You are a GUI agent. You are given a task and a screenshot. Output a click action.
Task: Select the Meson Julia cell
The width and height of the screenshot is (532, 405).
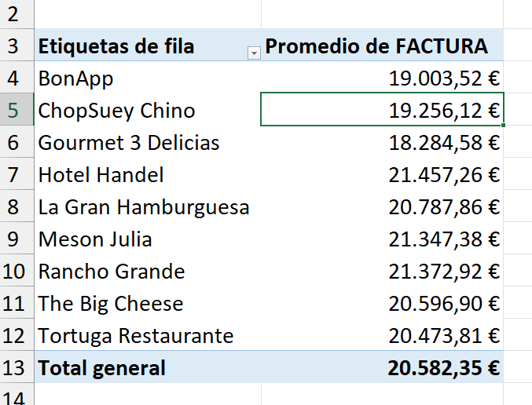pos(148,239)
